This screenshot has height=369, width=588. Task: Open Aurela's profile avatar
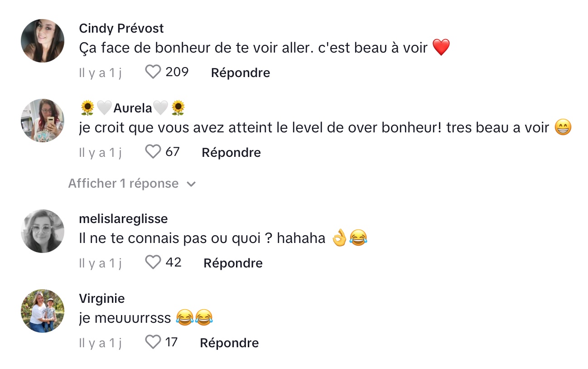coord(43,121)
